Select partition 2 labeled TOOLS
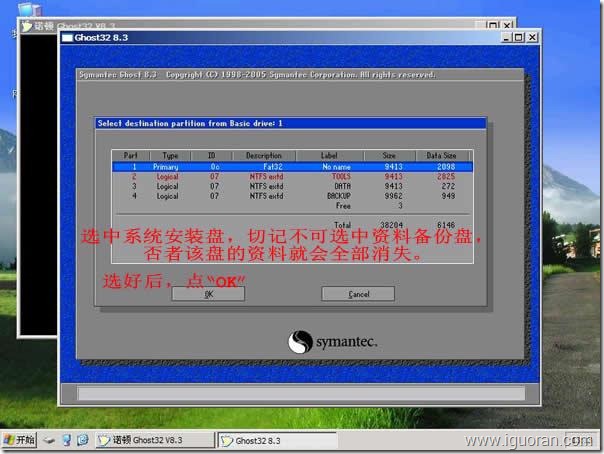Viewport: 604px width, 454px height. click(x=290, y=176)
